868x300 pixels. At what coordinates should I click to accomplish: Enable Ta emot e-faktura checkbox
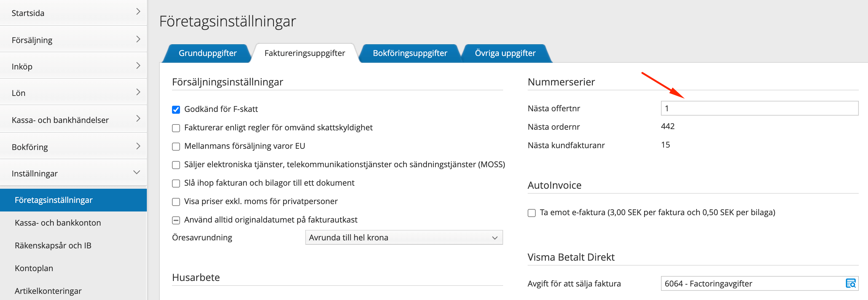point(531,213)
